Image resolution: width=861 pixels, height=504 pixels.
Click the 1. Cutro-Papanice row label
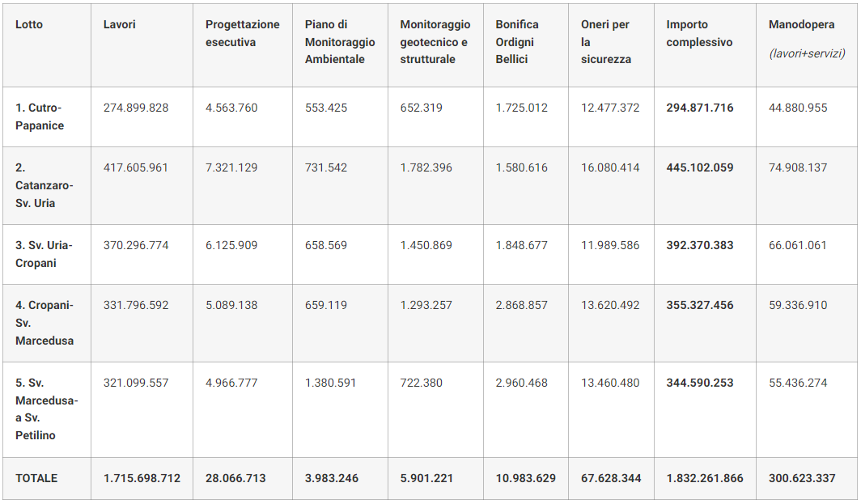[x=39, y=116]
